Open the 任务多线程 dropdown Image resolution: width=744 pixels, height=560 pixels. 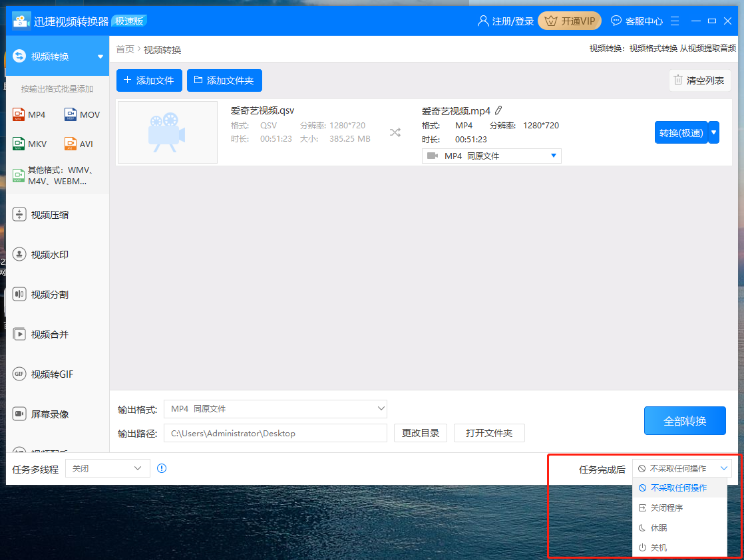pyautogui.click(x=108, y=468)
